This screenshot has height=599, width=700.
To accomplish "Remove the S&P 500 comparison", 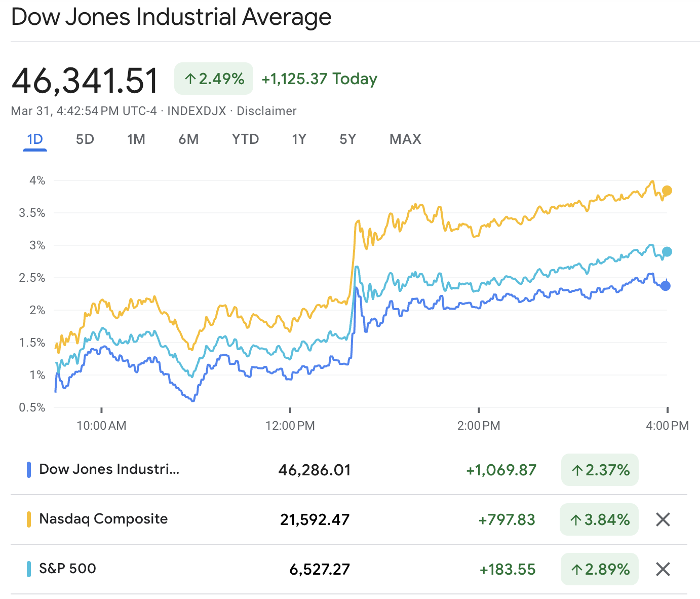I will [663, 569].
